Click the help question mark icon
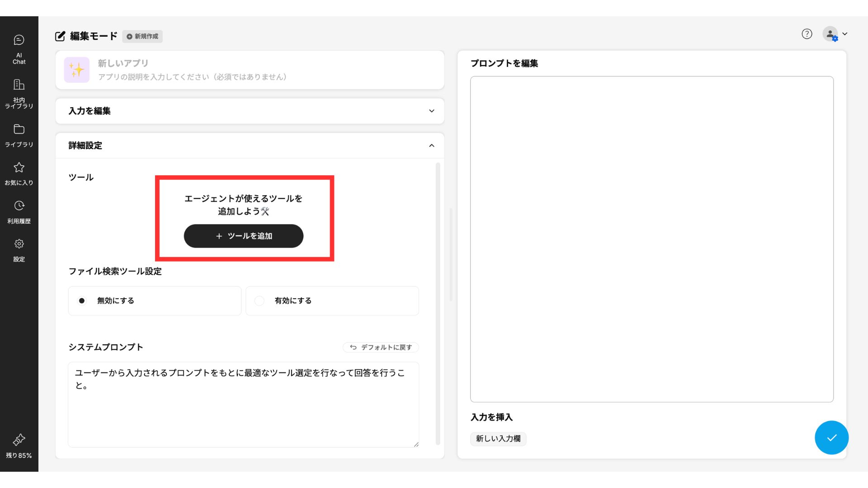The image size is (868, 488). pos(807,34)
